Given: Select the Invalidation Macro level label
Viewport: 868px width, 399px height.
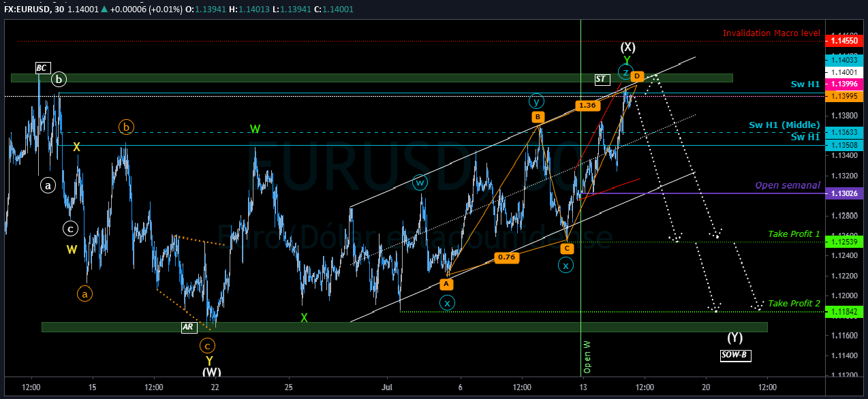Looking at the screenshot, I should [x=771, y=33].
